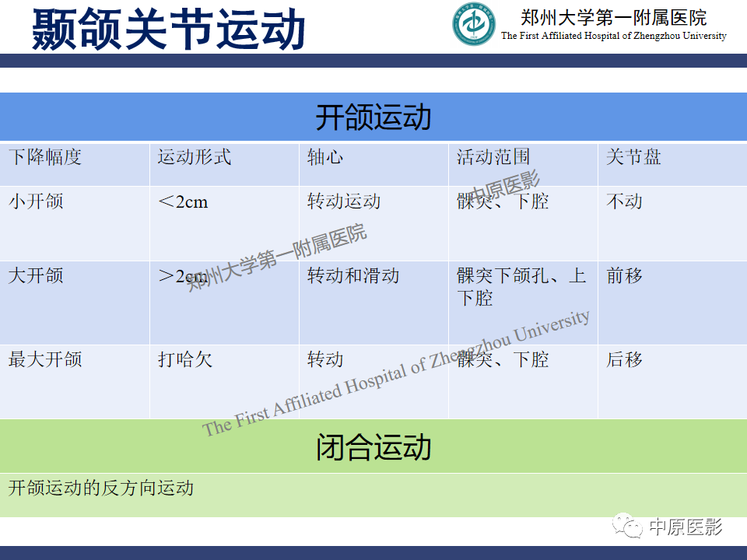
Task: Click the cell reading >2cm
Action: point(183,276)
